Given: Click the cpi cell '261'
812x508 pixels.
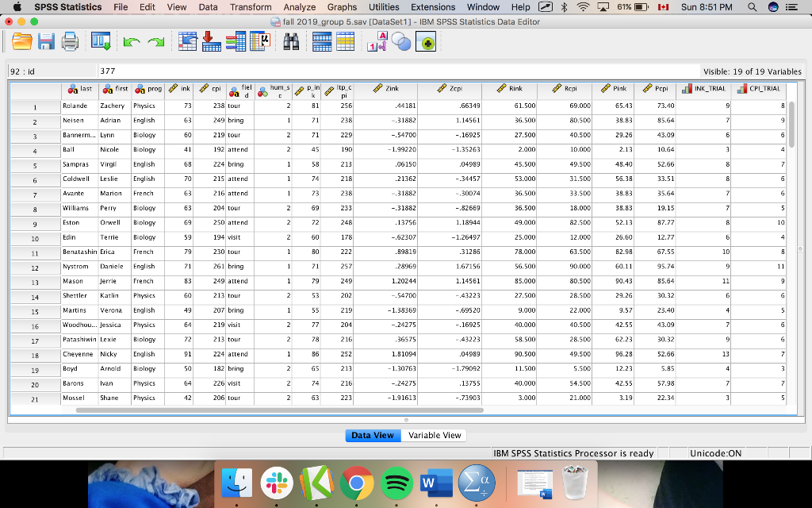Looking at the screenshot, I should tap(209, 267).
